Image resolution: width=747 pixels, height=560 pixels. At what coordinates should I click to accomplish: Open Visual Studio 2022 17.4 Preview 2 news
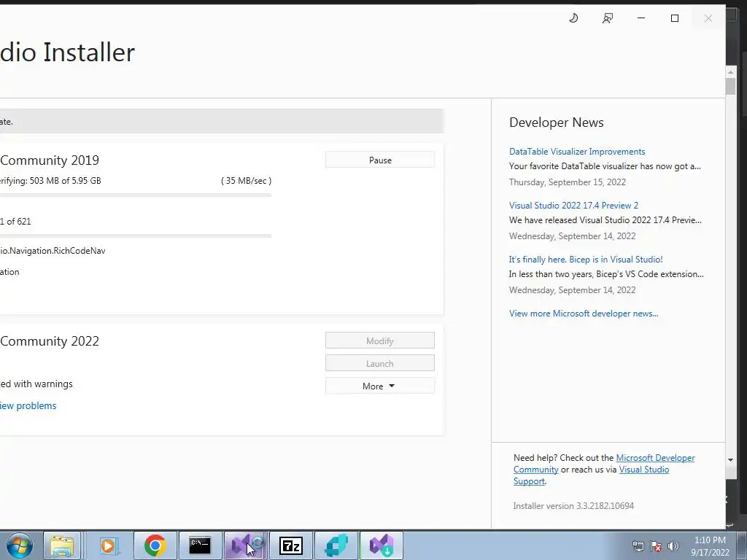[573, 205]
